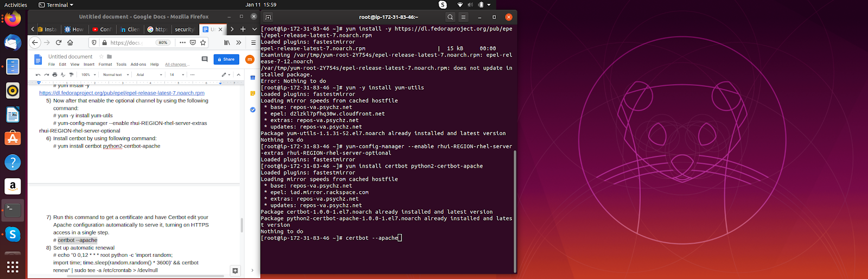
Task: Open Terminal app menu in top bar
Action: click(56, 5)
